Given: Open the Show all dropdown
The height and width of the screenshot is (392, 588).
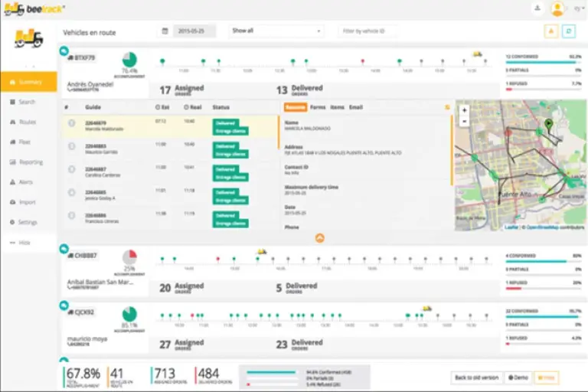Looking at the screenshot, I should pyautogui.click(x=276, y=31).
